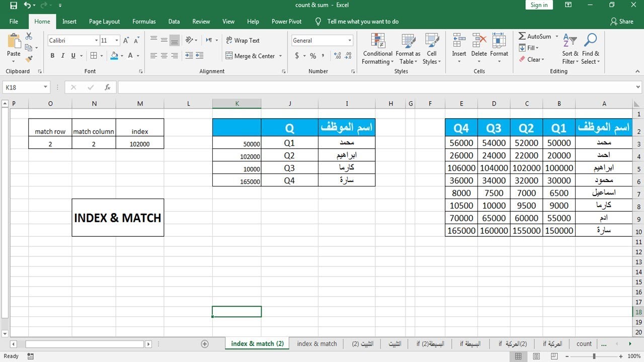Open the count sheet tab
The image size is (644, 362).
pos(584,344)
